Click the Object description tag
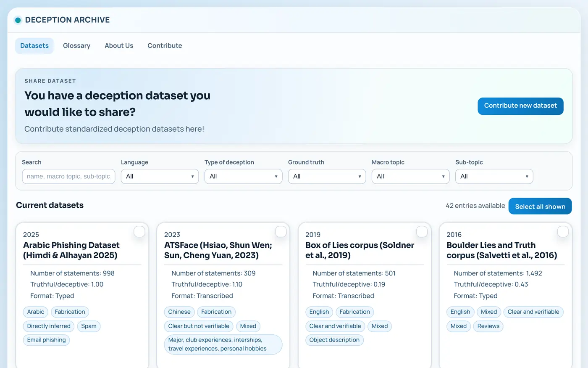This screenshot has width=588, height=368. point(334,340)
